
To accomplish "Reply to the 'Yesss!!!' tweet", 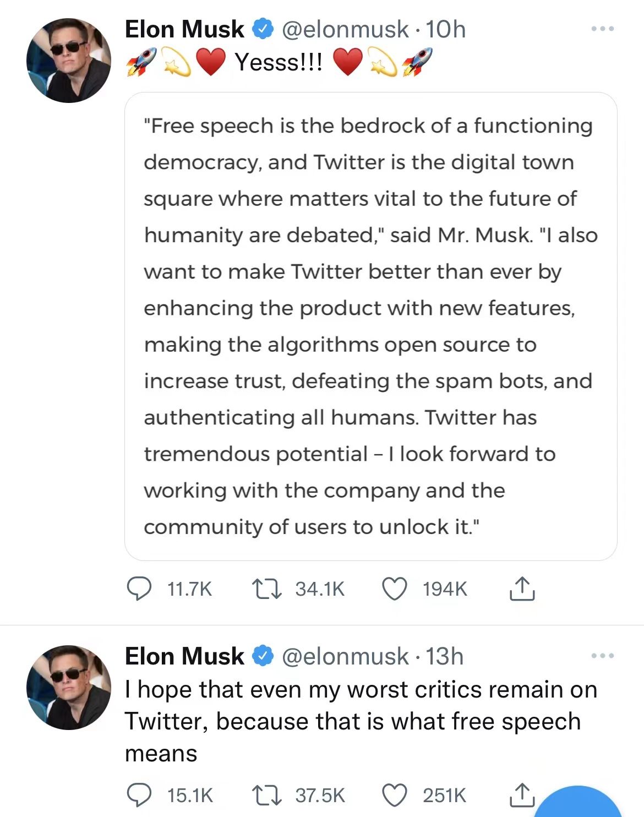I will (x=139, y=589).
